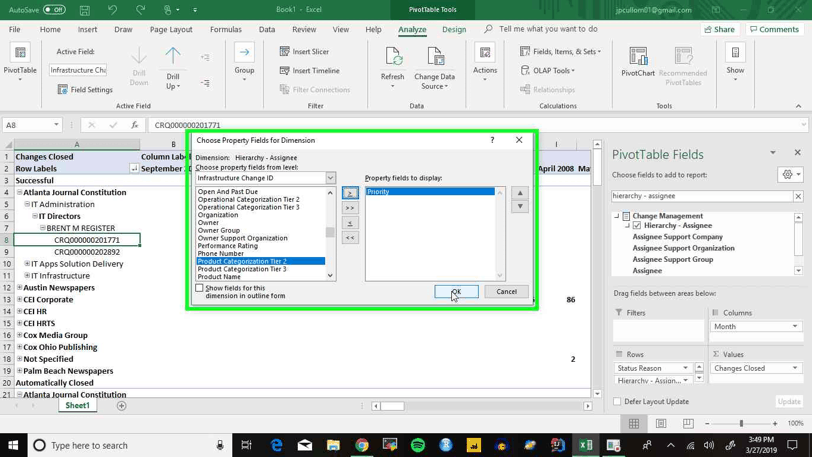Collapse BRENT M REGISTER row

(43, 228)
